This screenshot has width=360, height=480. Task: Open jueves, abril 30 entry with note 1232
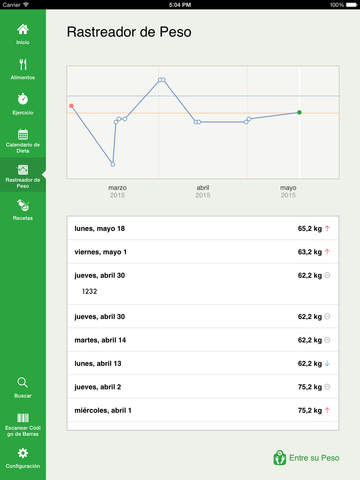pyautogui.click(x=203, y=284)
